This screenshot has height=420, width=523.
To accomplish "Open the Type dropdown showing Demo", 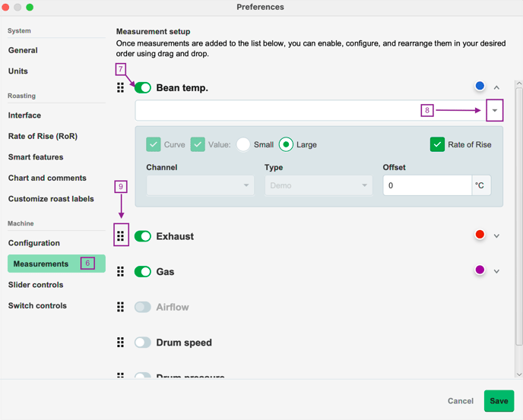I will [319, 185].
